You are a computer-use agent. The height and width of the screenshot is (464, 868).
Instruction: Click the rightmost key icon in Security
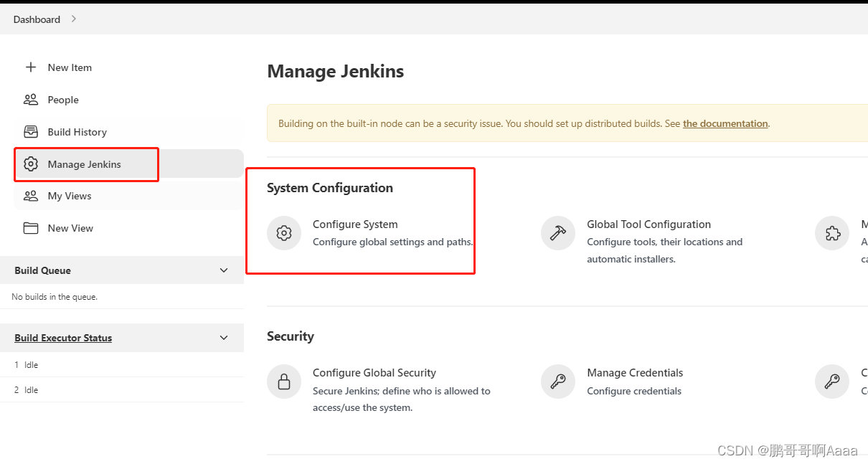pyautogui.click(x=832, y=382)
